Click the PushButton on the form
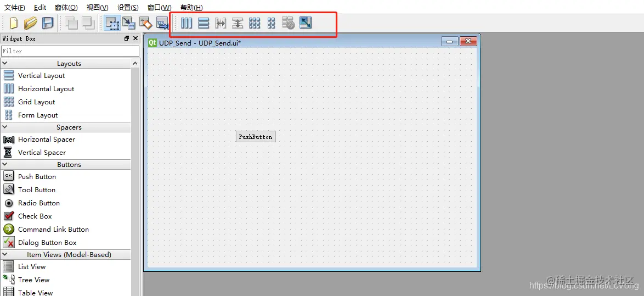The width and height of the screenshot is (644, 296). (x=256, y=137)
